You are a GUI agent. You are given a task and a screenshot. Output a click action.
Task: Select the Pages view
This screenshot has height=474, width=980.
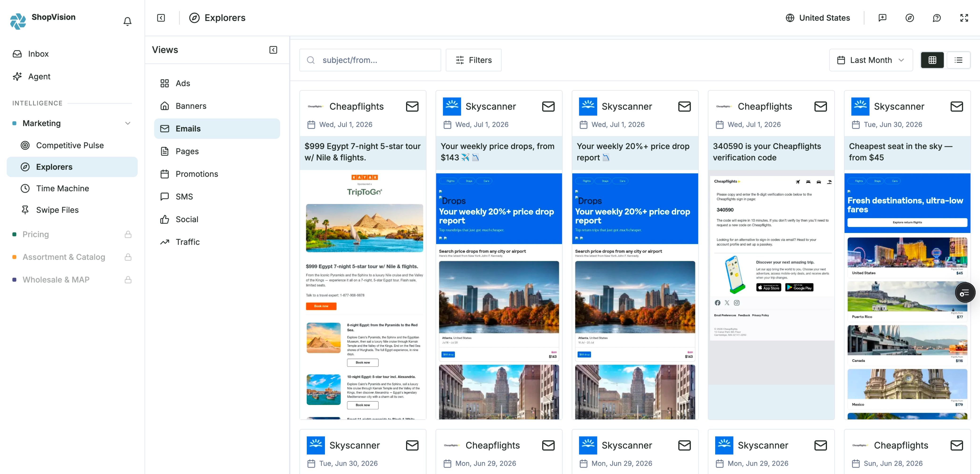[x=217, y=151]
